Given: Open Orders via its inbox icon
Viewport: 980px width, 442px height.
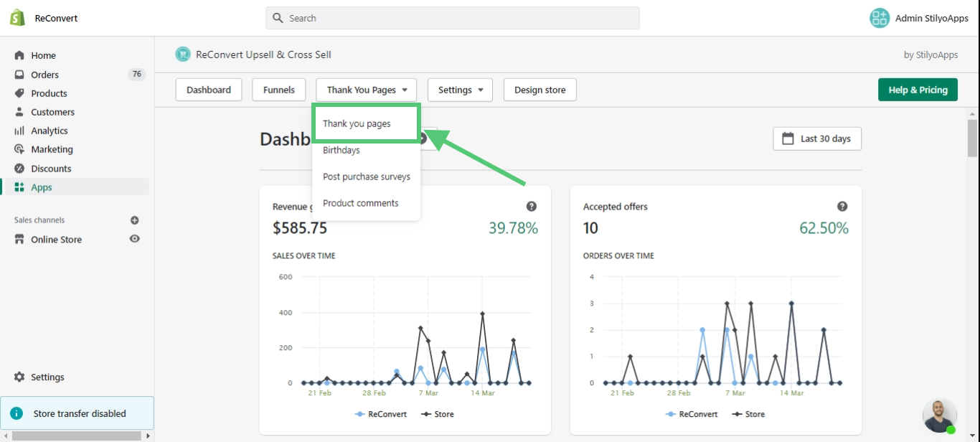Looking at the screenshot, I should (19, 75).
